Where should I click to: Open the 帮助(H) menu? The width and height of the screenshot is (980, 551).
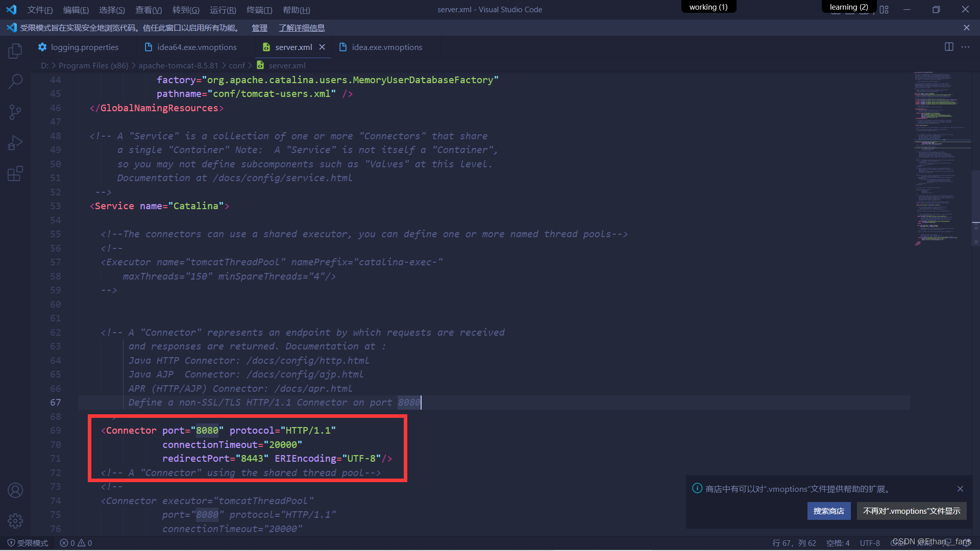296,10
